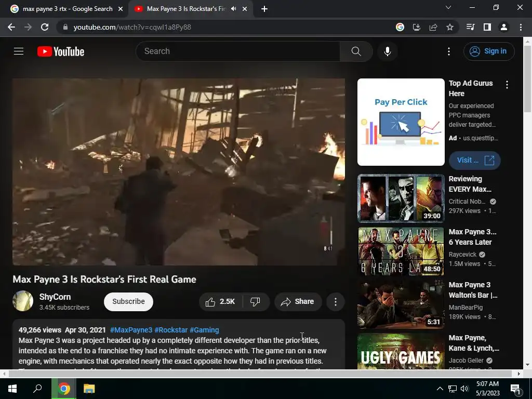Click Chrome taskbar icon
The width and height of the screenshot is (532, 399).
[x=64, y=389]
